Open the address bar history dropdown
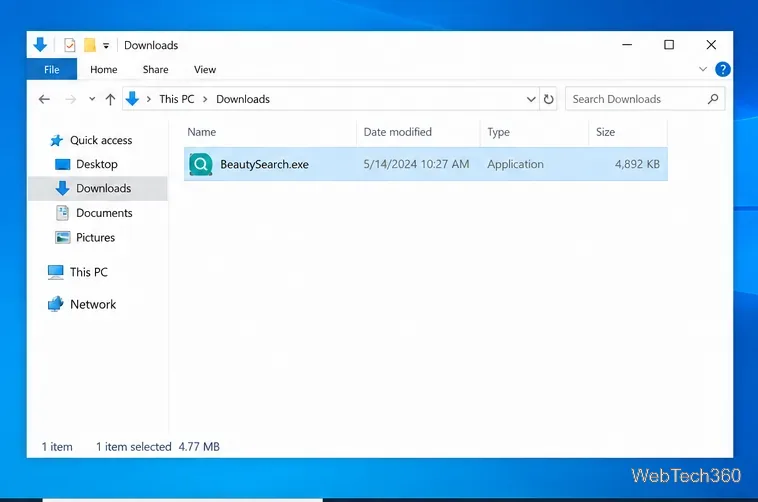 coord(531,99)
